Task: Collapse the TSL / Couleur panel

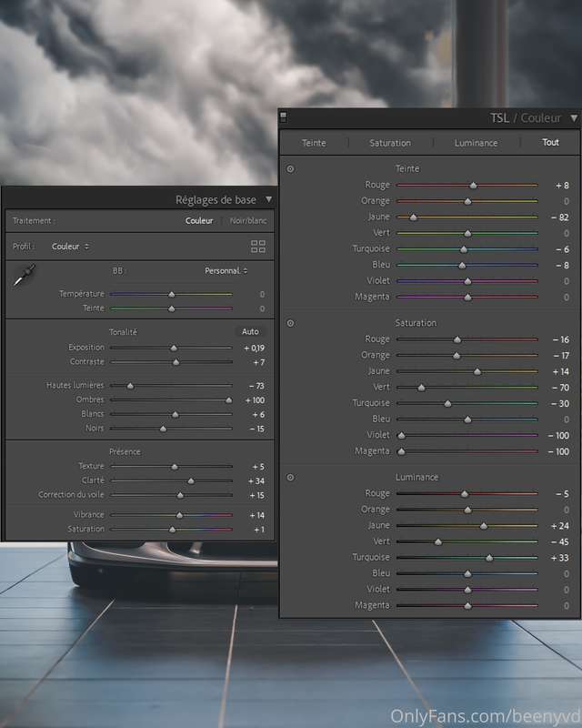Action: click(574, 118)
